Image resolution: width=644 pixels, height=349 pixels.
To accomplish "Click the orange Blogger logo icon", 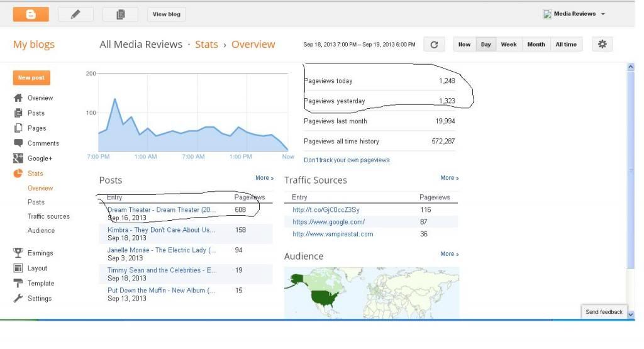I will [31, 14].
